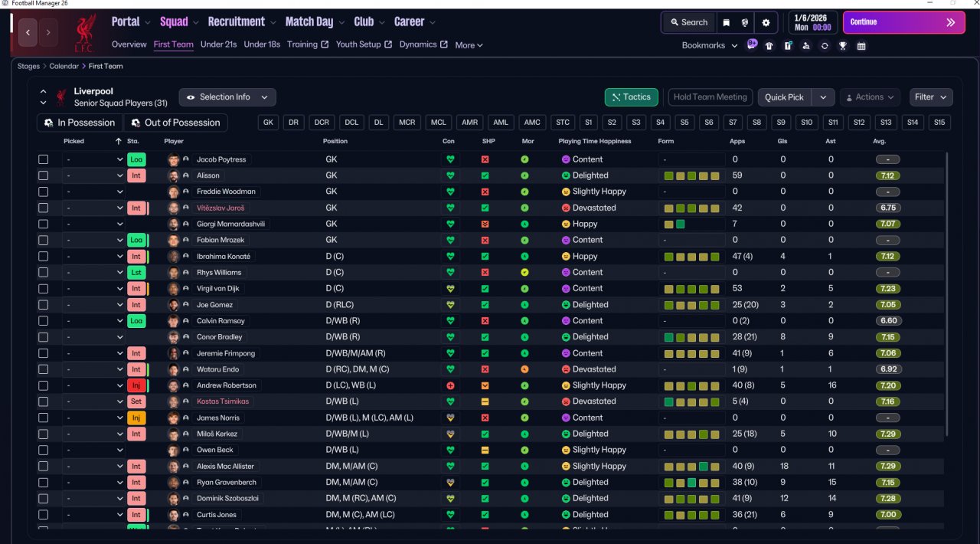
Task: Open the 9+ notifications message icon
Action: (752, 44)
